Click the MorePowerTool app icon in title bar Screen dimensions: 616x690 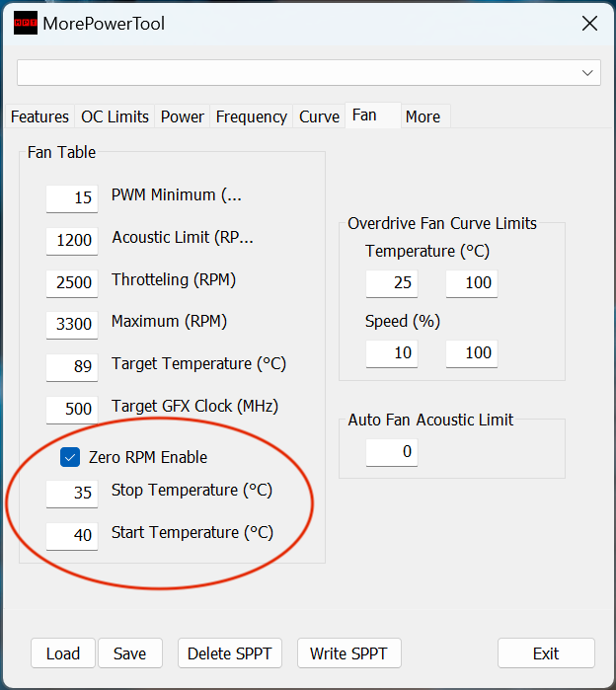coord(25,24)
